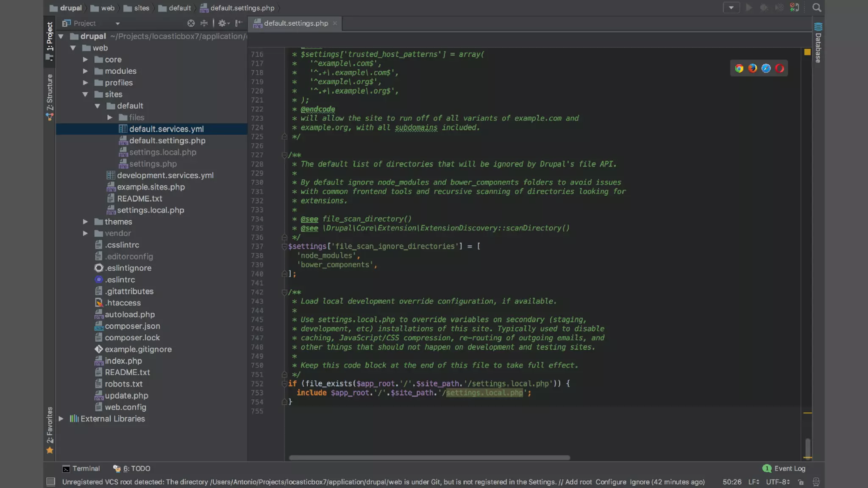868x488 pixels.
Task: Click the listen for debug connections icon
Action: [795, 8]
